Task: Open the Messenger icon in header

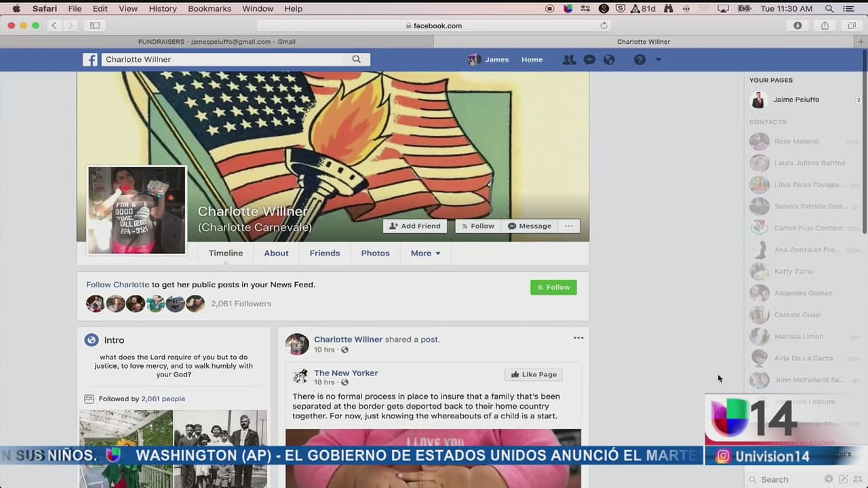Action: click(589, 60)
